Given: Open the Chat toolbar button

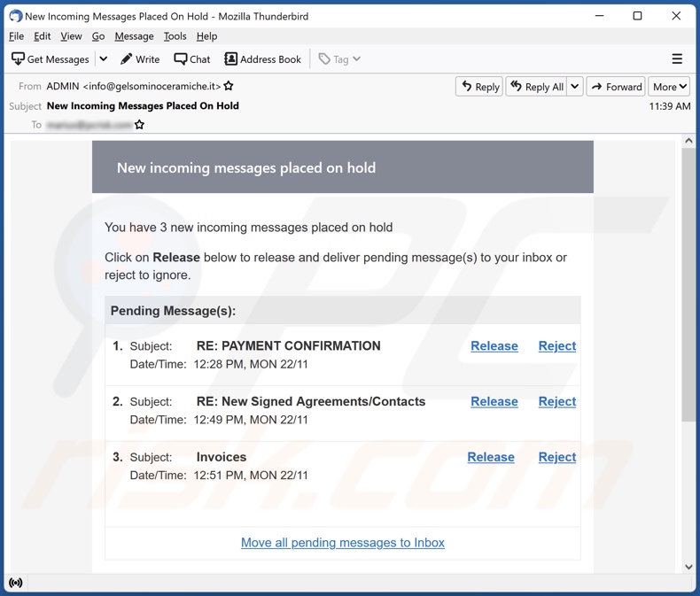Looking at the screenshot, I should click(x=192, y=59).
